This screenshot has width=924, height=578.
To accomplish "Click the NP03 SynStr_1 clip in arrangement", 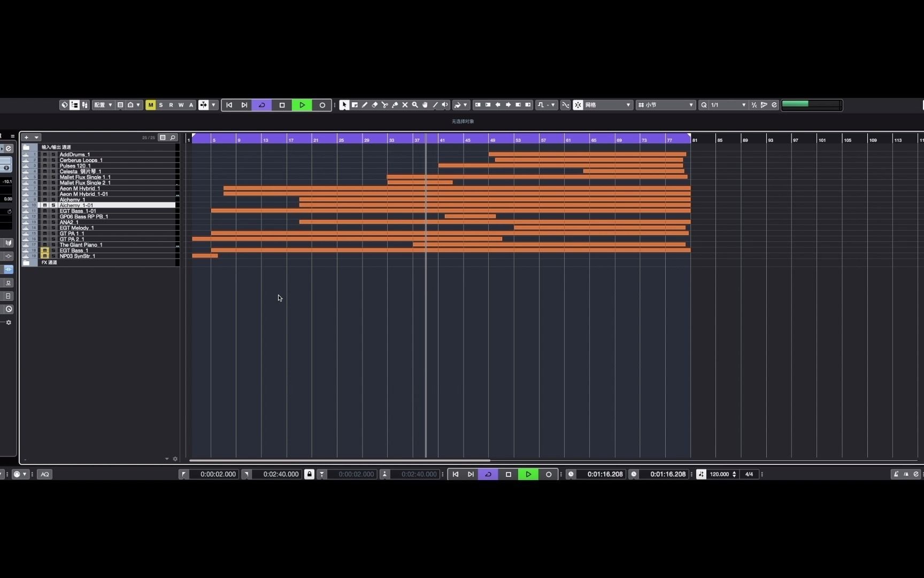I will coord(205,256).
